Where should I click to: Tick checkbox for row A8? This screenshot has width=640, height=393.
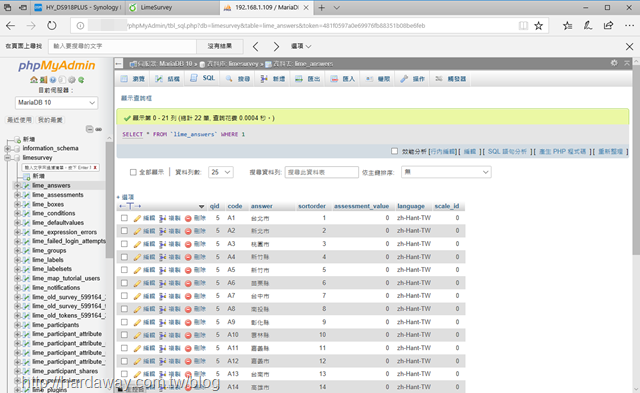pos(124,309)
